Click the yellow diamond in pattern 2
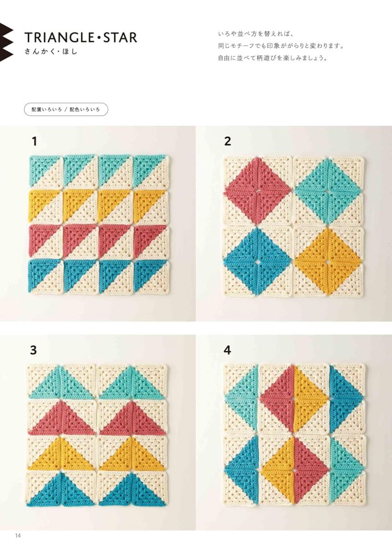392x554 pixels. (x=328, y=262)
